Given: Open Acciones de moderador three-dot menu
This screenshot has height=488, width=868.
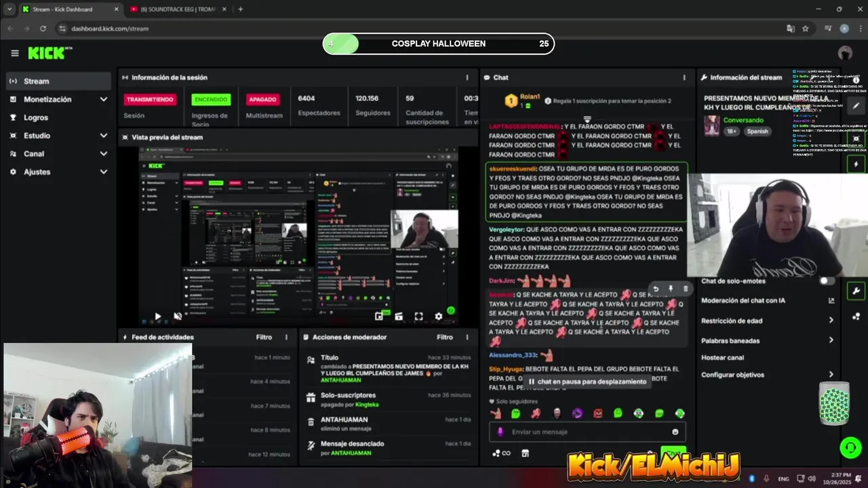Looking at the screenshot, I should [x=467, y=337].
